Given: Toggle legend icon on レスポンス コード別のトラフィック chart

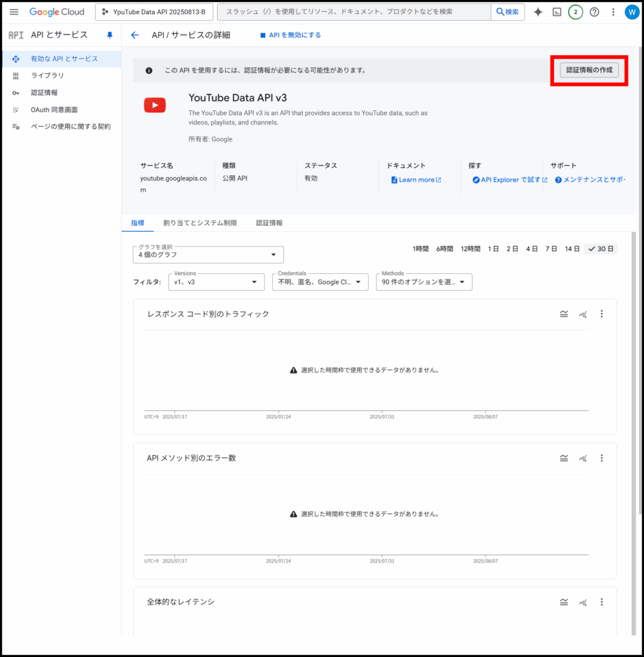Looking at the screenshot, I should pyautogui.click(x=564, y=314).
